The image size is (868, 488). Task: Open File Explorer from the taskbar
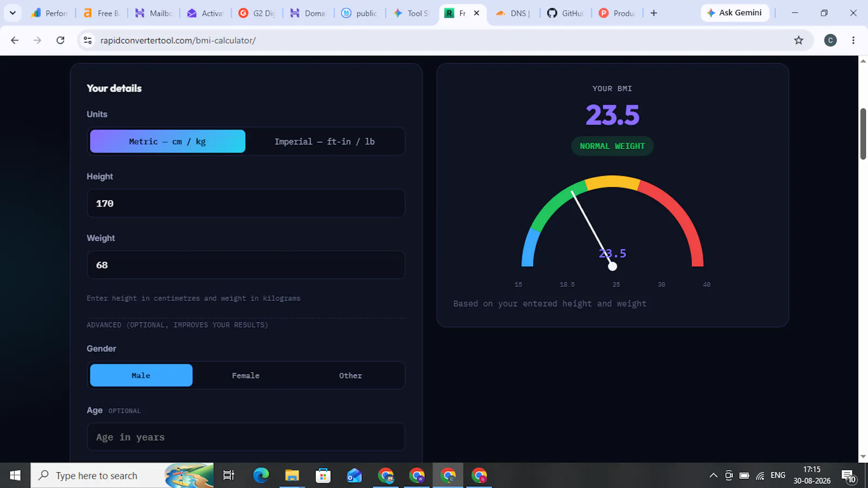(292, 476)
